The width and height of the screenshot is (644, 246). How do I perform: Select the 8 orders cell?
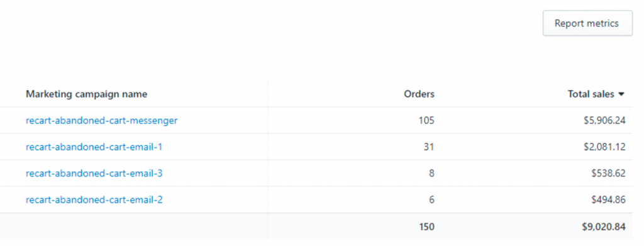pyautogui.click(x=431, y=173)
